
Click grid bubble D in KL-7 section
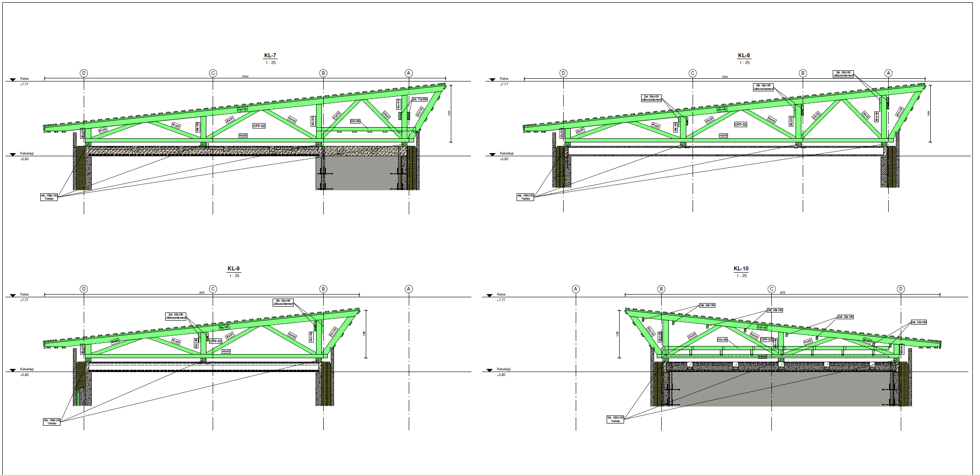point(84,73)
